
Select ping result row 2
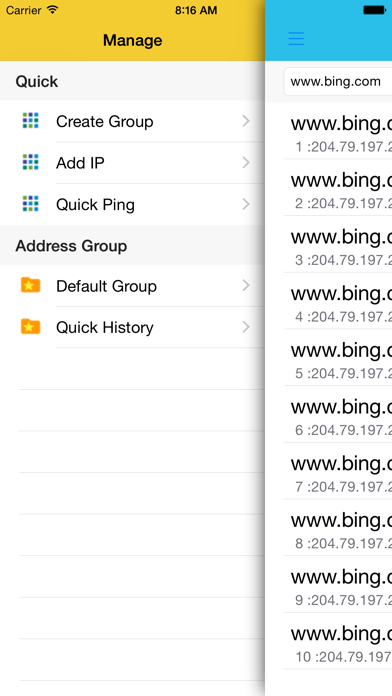338,187
